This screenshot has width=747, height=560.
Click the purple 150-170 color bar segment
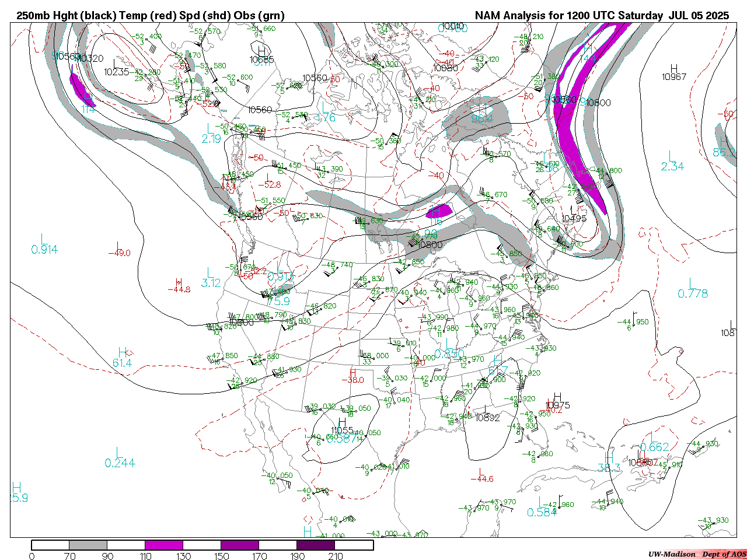coord(240,545)
